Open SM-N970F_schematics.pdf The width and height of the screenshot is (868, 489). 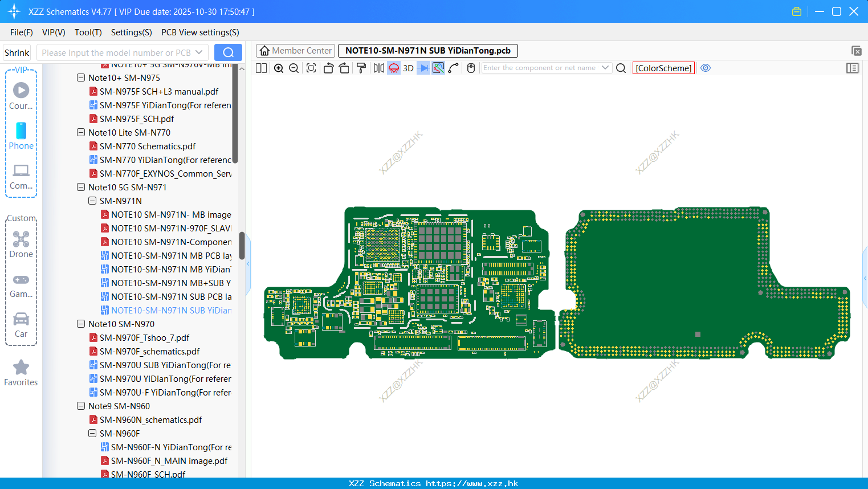point(145,351)
